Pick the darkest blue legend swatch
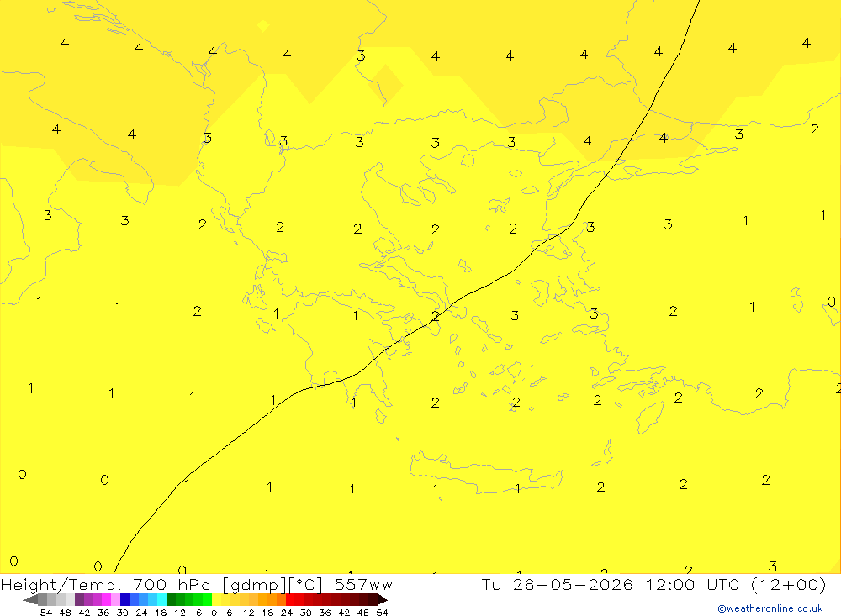This screenshot has height=616, width=841. [x=125, y=600]
